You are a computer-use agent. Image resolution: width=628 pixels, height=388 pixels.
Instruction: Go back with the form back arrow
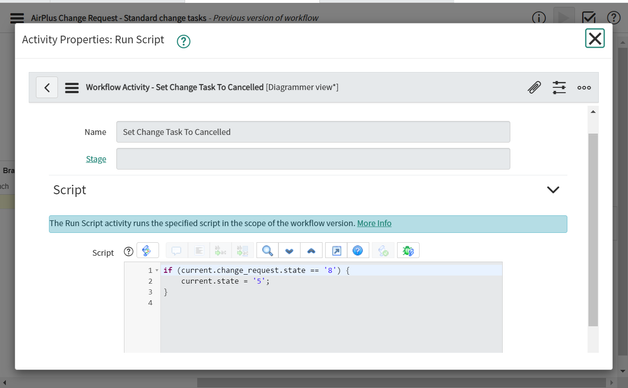click(47, 87)
